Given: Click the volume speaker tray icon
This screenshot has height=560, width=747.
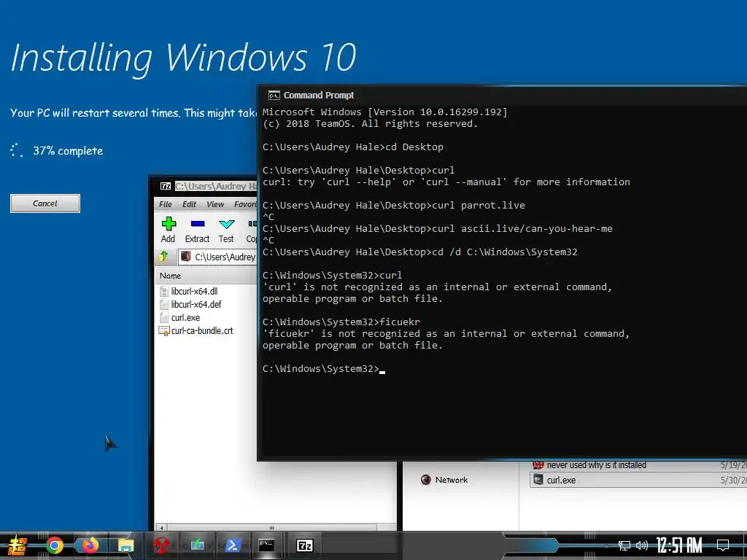Looking at the screenshot, I should pos(642,545).
